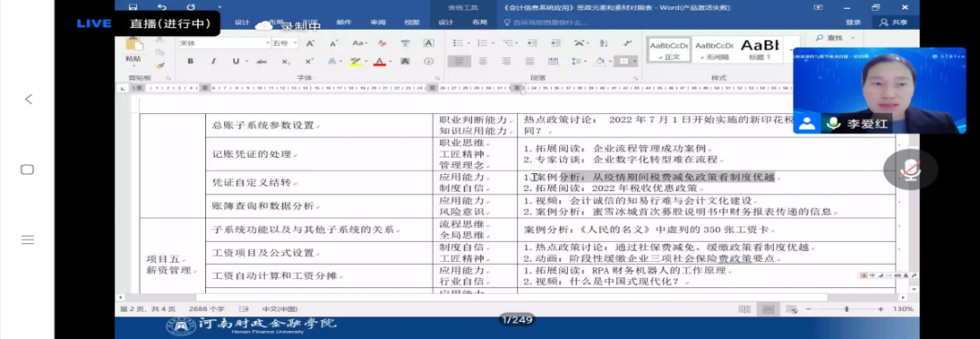980x339 pixels.
Task: Open the phonetic guide 文 icon
Action: 405,44
